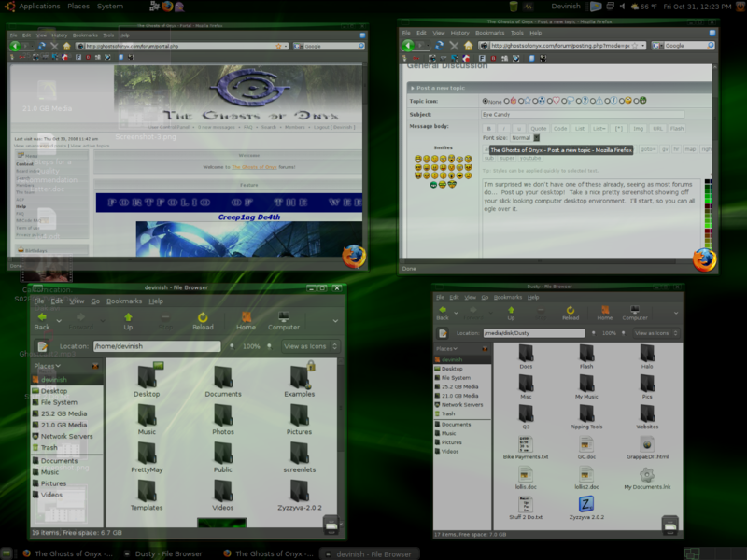Open the Back history arrow in devinish File Browser
747x560 pixels.
pos(59,321)
